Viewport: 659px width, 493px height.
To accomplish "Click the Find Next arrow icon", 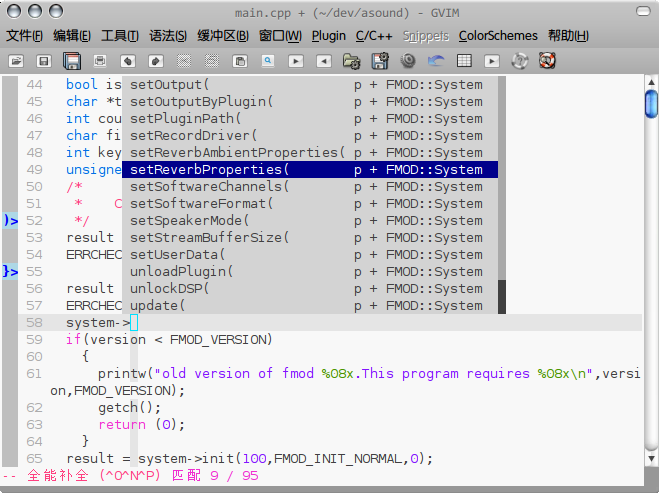I will point(296,61).
